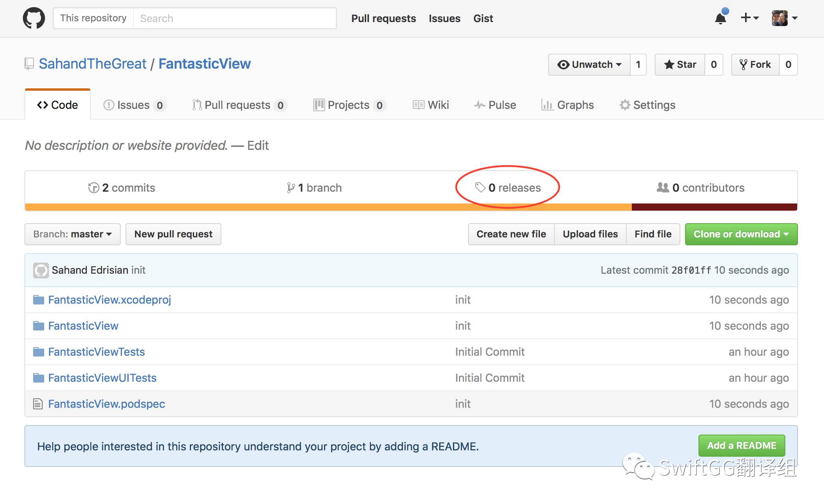Image resolution: width=824 pixels, height=504 pixels.
Task: Click New pull request button
Action: point(173,234)
